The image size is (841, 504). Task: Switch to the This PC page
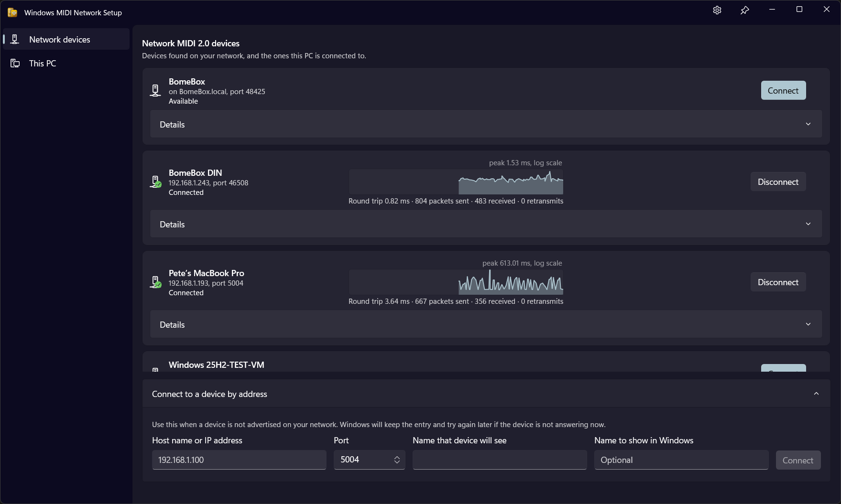tap(66, 63)
